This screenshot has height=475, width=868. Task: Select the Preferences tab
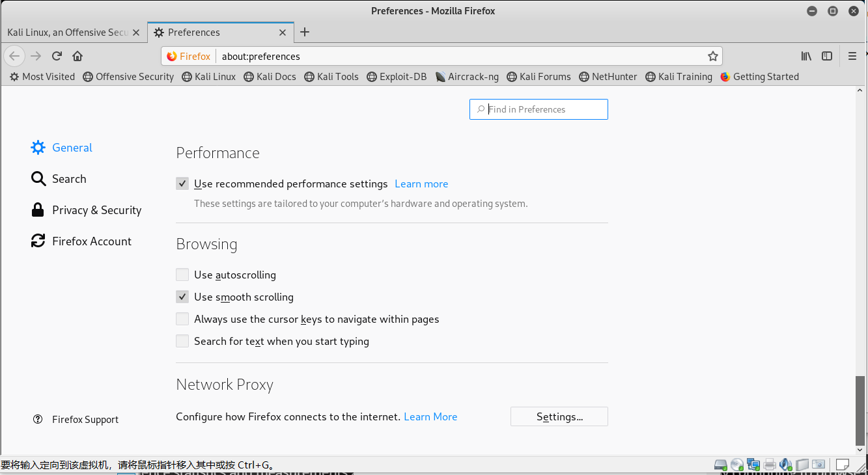click(220, 33)
